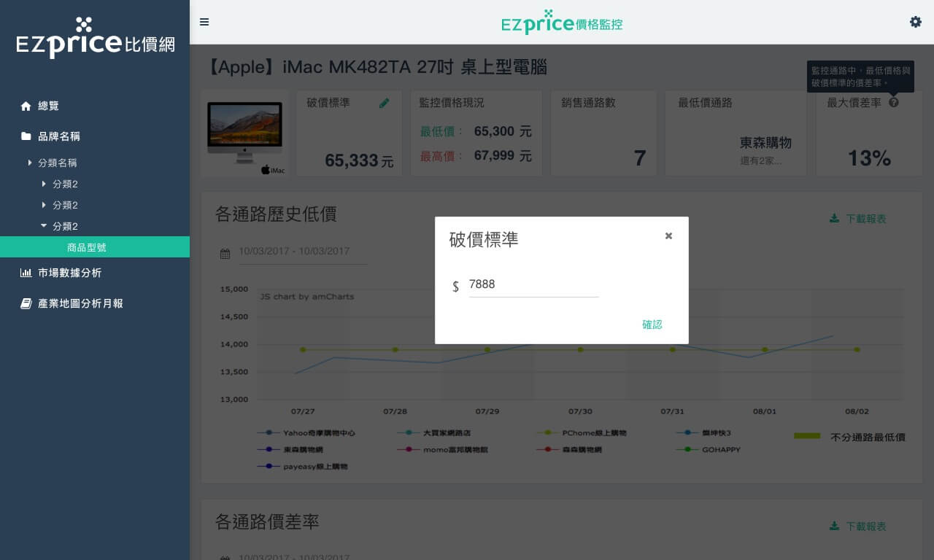Click the bar chart icon beside 市場數據分析
This screenshot has width=934, height=560.
[26, 273]
